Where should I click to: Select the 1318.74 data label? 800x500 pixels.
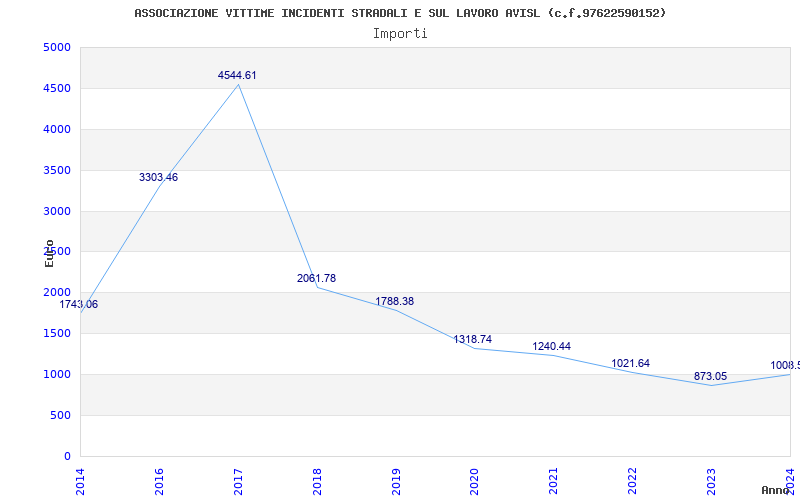472,340
